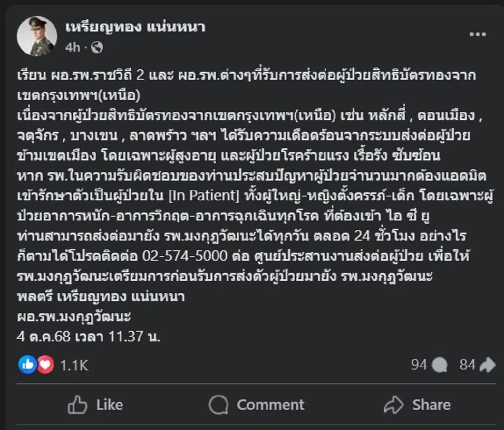Click the 4h timestamp link
This screenshot has height=430, width=504.
[71, 47]
